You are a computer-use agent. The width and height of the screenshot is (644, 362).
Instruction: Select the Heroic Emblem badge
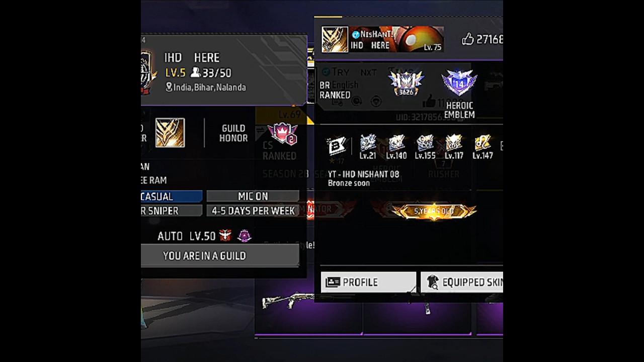pyautogui.click(x=459, y=83)
